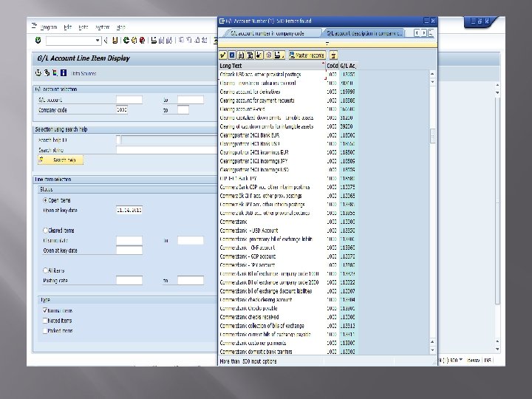This screenshot has width=532, height=399.
Task: Select row 'Commerzbank customer payments'
Action: [x=288, y=343]
